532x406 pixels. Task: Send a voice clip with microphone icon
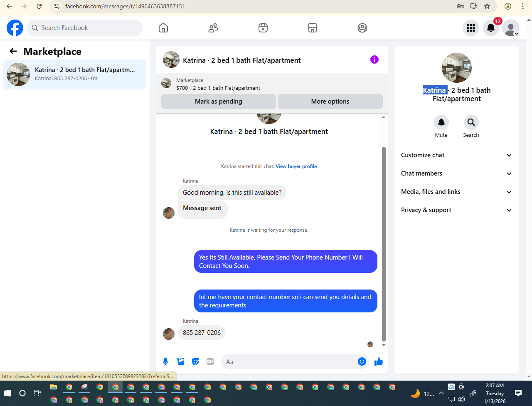click(165, 361)
